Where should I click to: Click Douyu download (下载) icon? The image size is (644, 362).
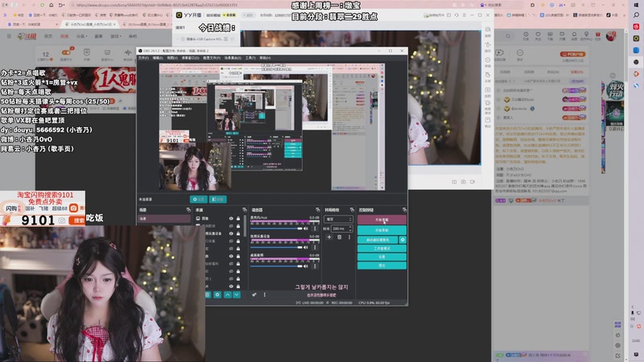point(550,35)
